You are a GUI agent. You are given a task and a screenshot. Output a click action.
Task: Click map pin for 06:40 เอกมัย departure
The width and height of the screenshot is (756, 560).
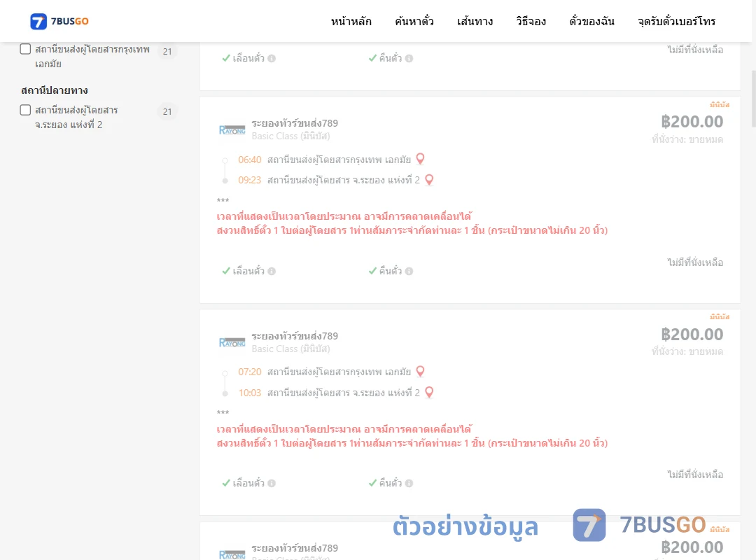421,159
